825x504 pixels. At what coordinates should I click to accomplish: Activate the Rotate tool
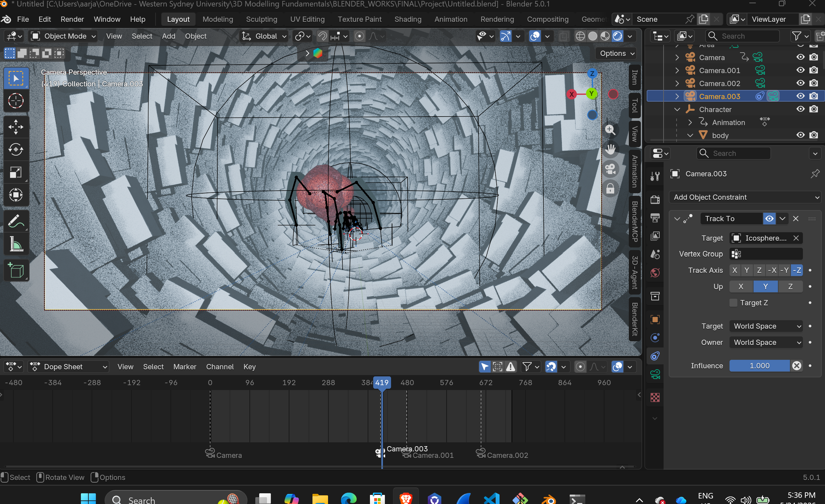16,150
